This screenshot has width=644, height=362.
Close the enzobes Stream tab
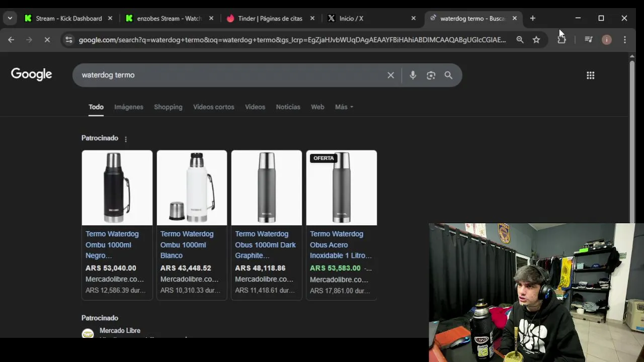[211, 18]
